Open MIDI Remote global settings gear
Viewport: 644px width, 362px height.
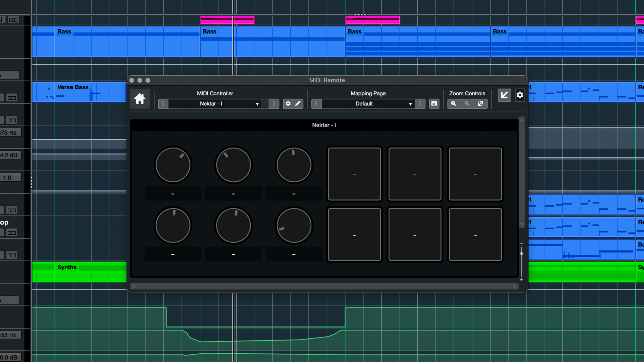520,95
